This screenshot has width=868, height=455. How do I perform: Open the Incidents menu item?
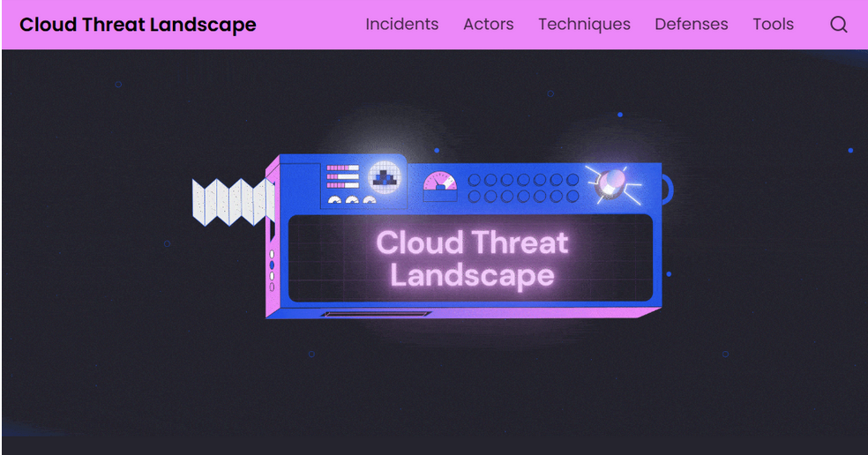(401, 25)
